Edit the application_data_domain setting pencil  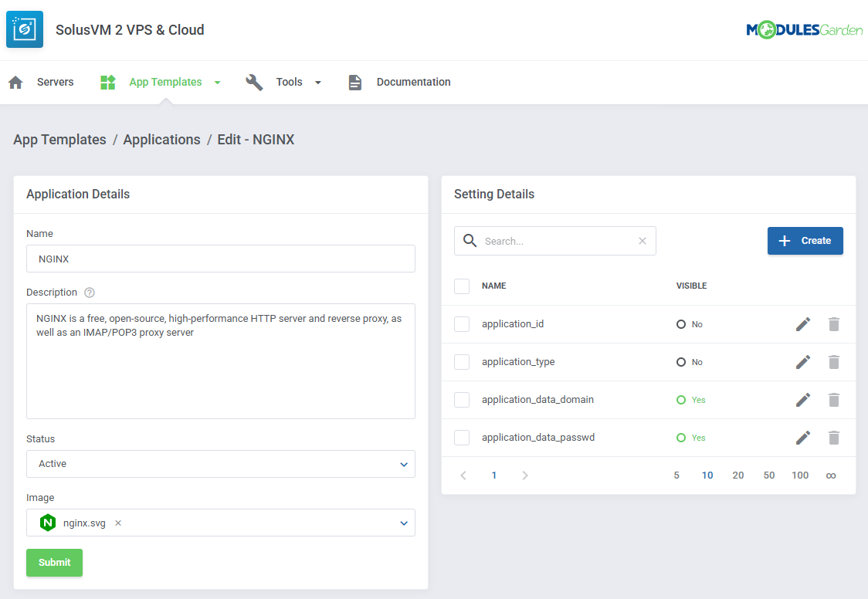click(803, 400)
